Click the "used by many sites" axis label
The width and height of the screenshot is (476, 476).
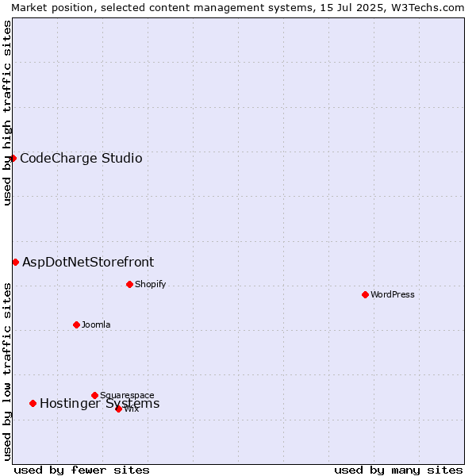click(398, 470)
